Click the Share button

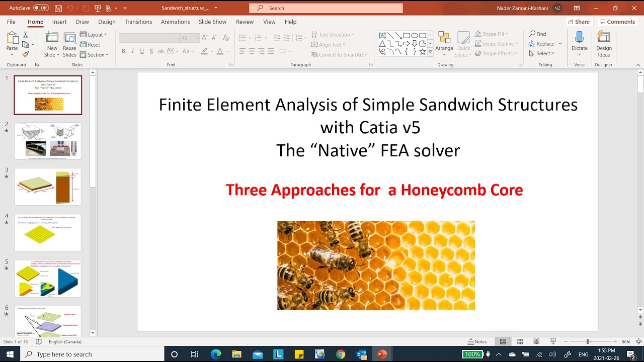click(579, 22)
